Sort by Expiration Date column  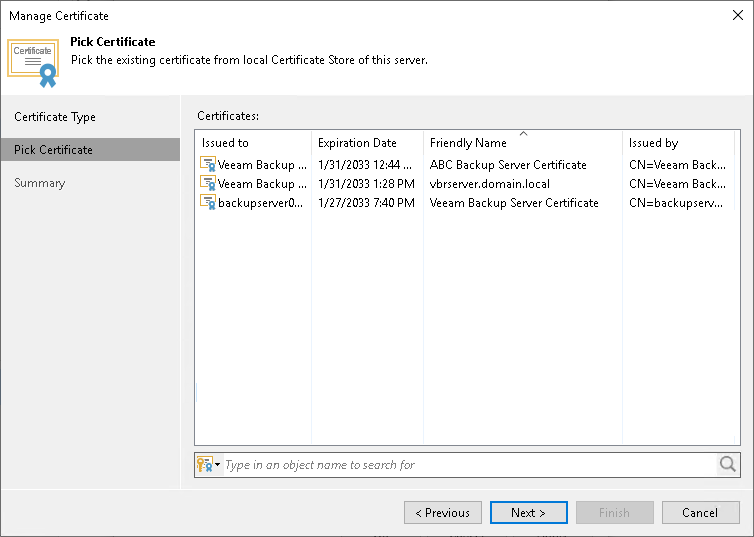pos(367,143)
